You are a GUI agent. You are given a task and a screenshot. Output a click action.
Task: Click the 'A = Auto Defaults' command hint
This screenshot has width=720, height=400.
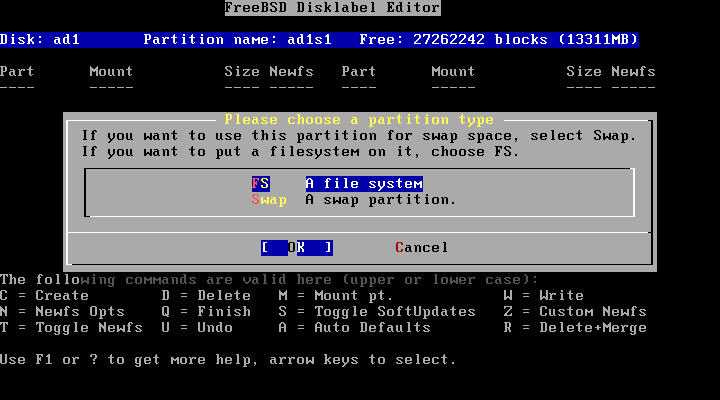[354, 327]
